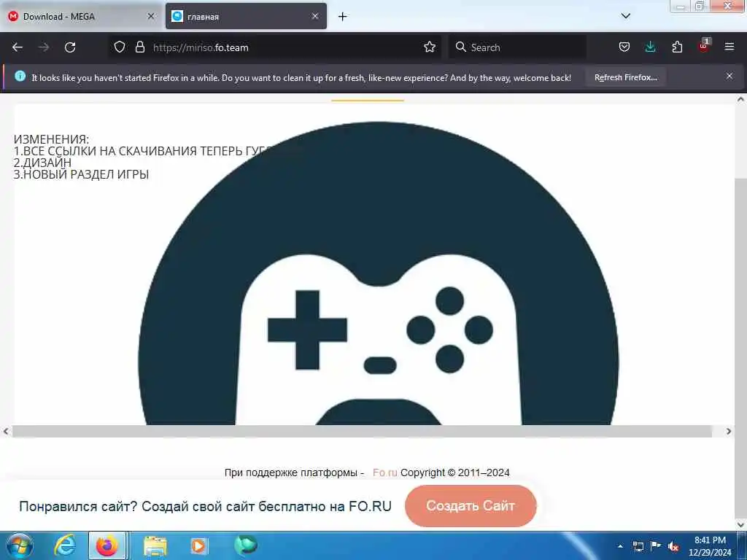Click the forward navigation arrow
The height and width of the screenshot is (560, 747).
[44, 47]
